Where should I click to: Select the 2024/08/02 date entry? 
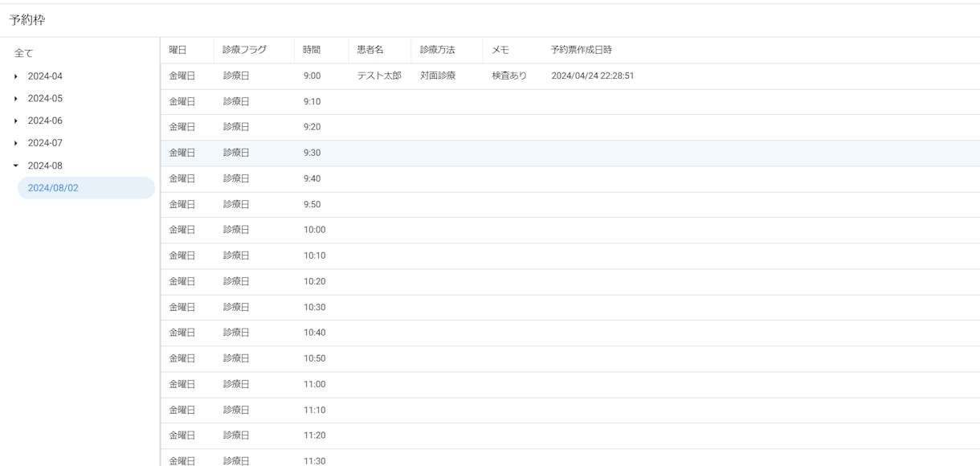coord(86,188)
